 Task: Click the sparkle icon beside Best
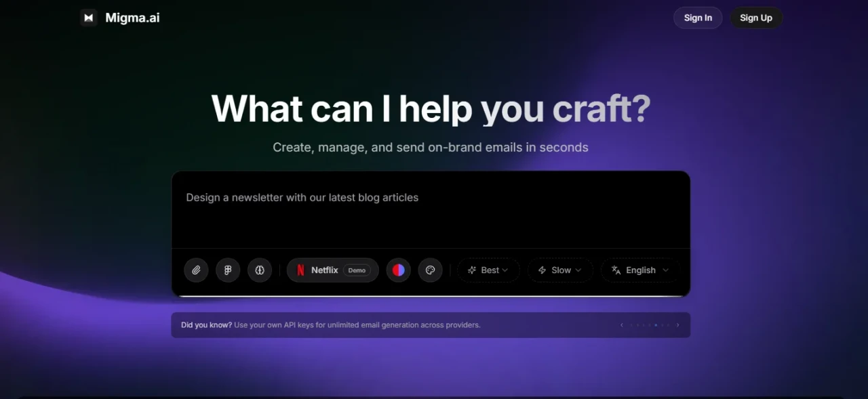point(472,270)
